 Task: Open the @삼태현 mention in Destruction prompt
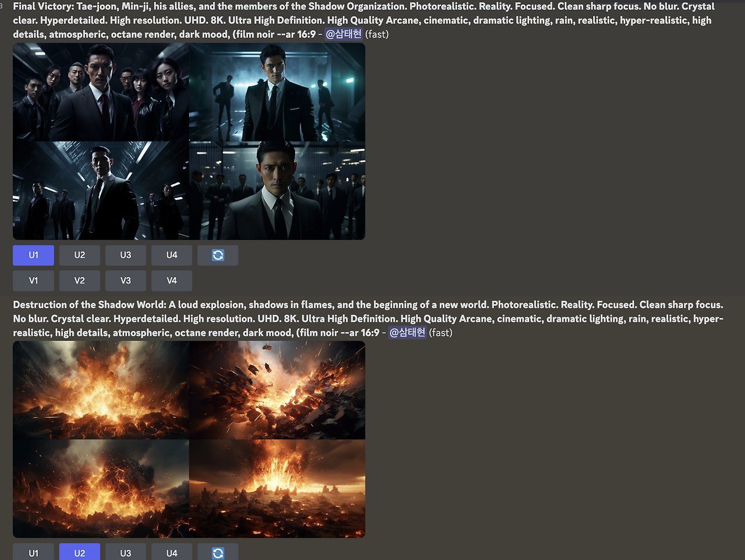(x=407, y=332)
